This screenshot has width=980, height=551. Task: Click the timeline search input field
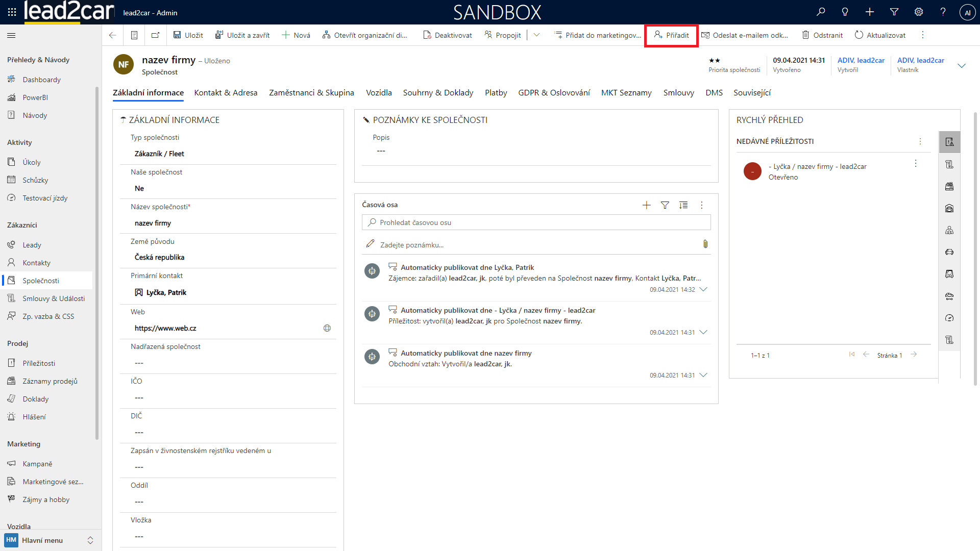click(536, 222)
